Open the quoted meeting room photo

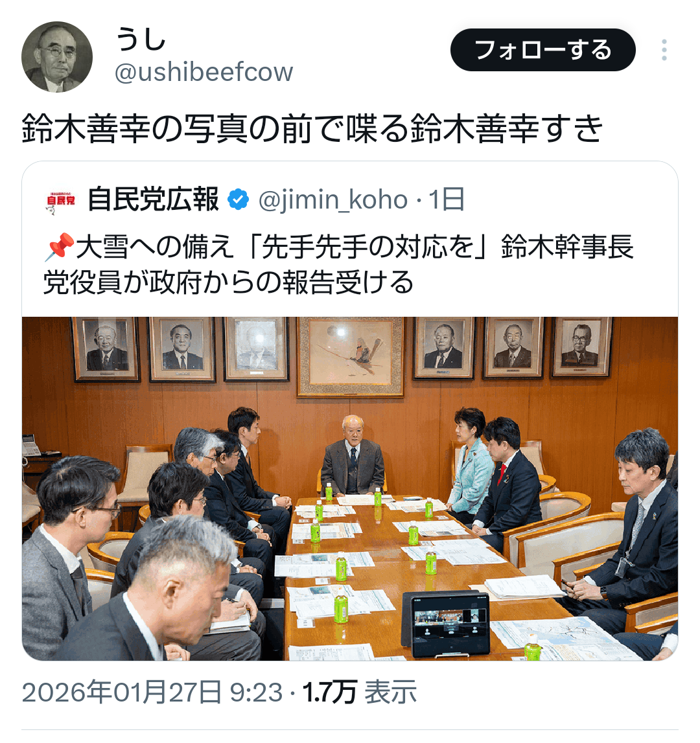tap(350, 488)
